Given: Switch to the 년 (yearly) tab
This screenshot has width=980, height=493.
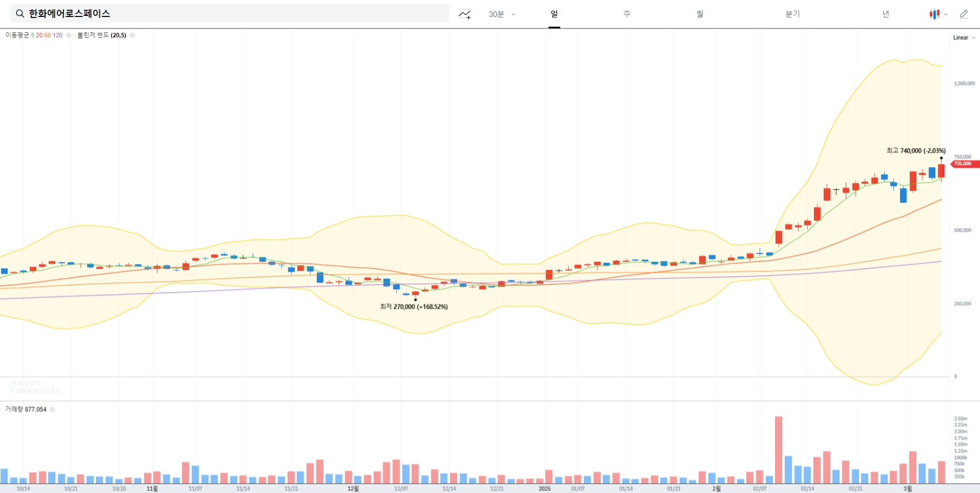Looking at the screenshot, I should pyautogui.click(x=886, y=14).
